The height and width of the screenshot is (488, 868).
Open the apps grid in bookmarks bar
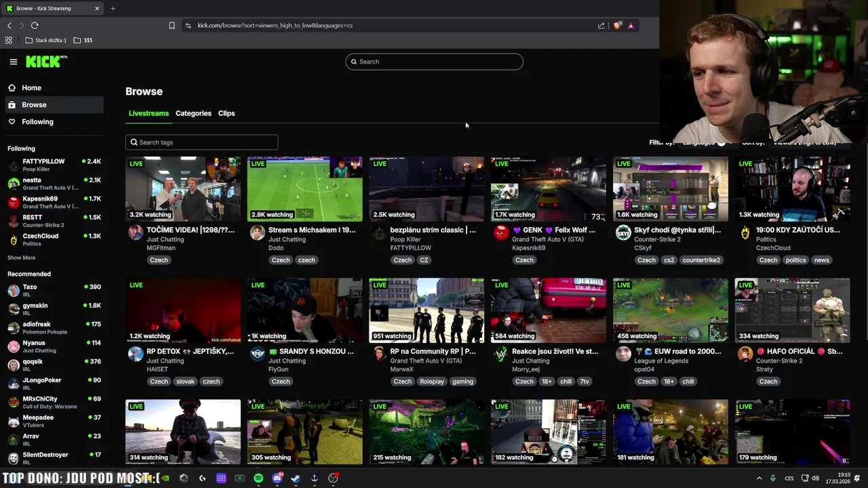click(8, 40)
